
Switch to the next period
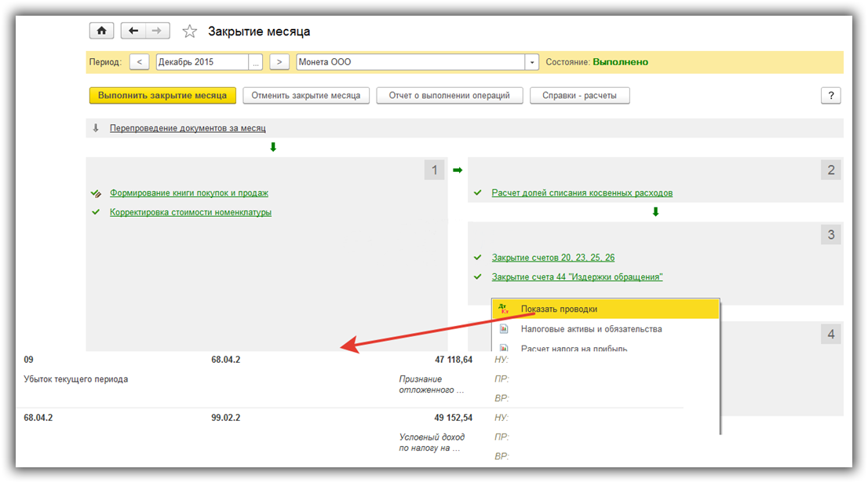tap(279, 62)
